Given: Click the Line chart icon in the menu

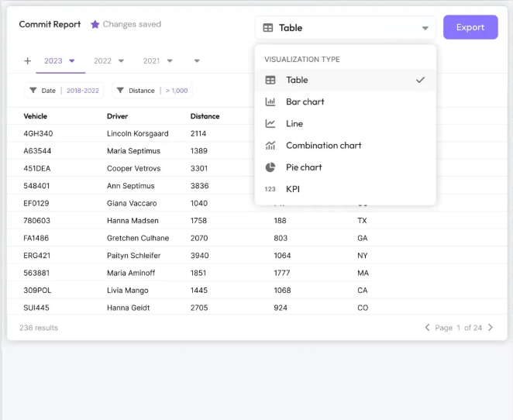Looking at the screenshot, I should 270,123.
